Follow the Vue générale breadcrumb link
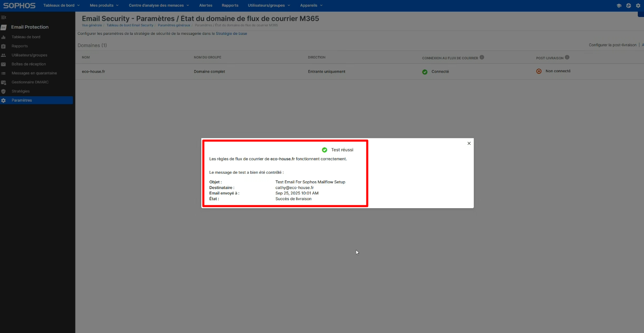 [x=92, y=25]
